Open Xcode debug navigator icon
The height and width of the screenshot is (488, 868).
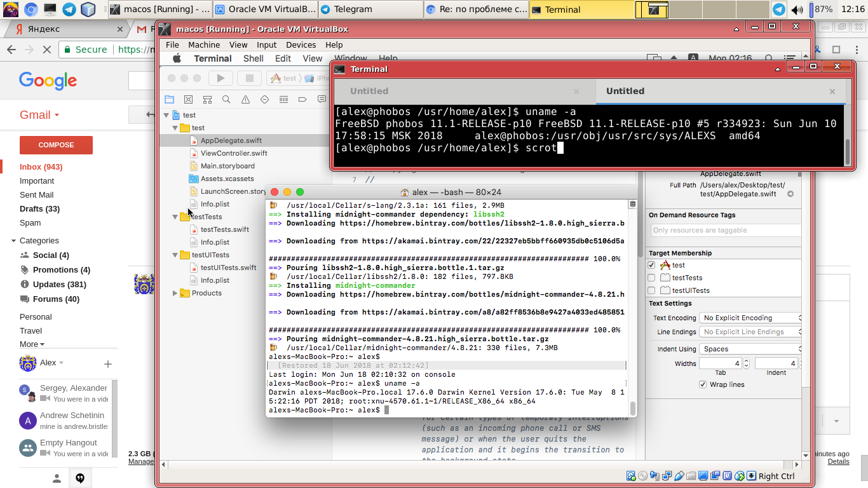(x=284, y=100)
